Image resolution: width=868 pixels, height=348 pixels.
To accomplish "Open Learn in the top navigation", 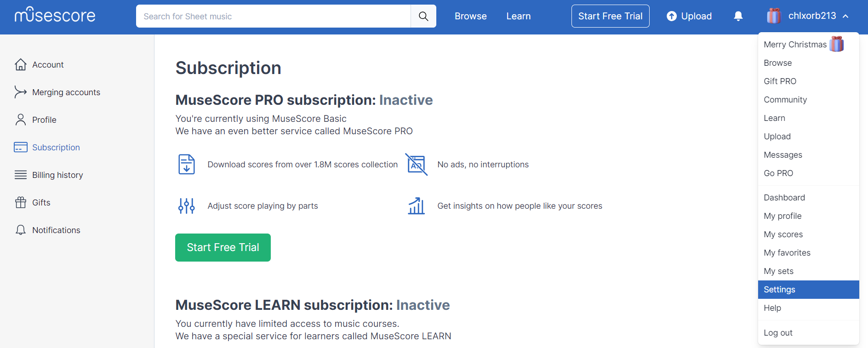I will point(519,16).
